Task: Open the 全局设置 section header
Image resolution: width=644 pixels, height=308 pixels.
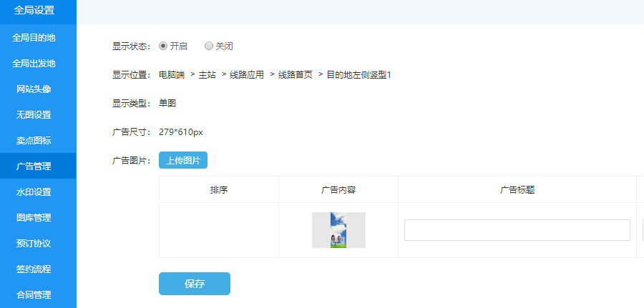Action: pyautogui.click(x=34, y=11)
